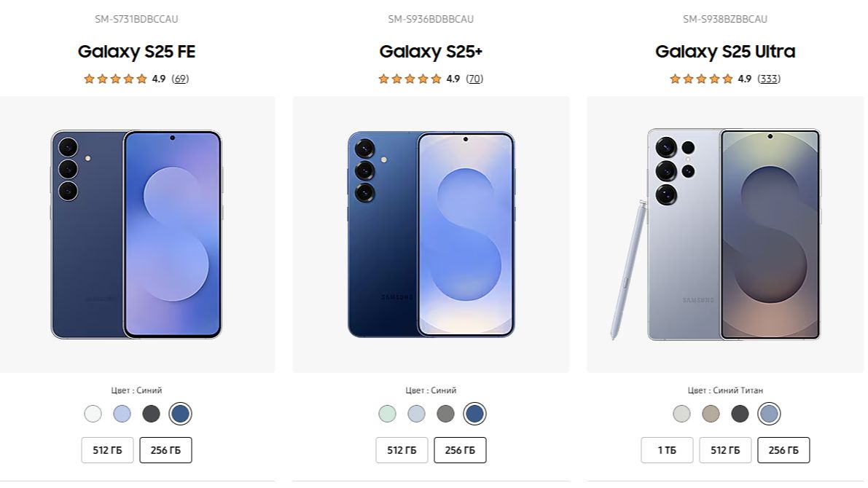Choose 512 ГБ storage for Galaxy S25 FE
This screenshot has height=488, width=868.
[x=107, y=450]
